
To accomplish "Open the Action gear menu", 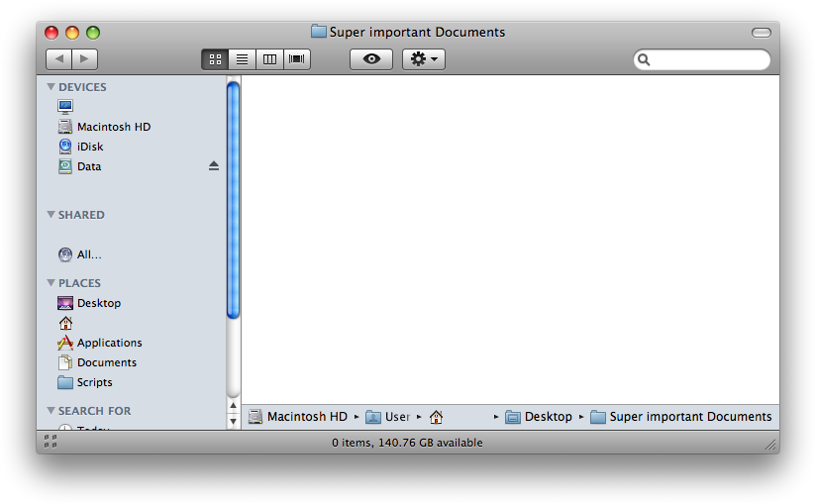I will coord(424,59).
